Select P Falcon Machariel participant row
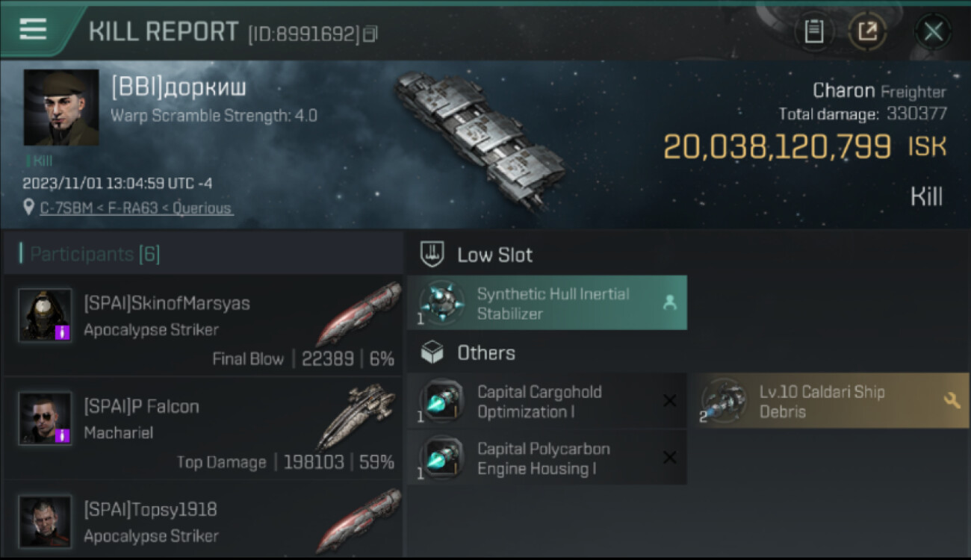971x560 pixels. pyautogui.click(x=203, y=428)
